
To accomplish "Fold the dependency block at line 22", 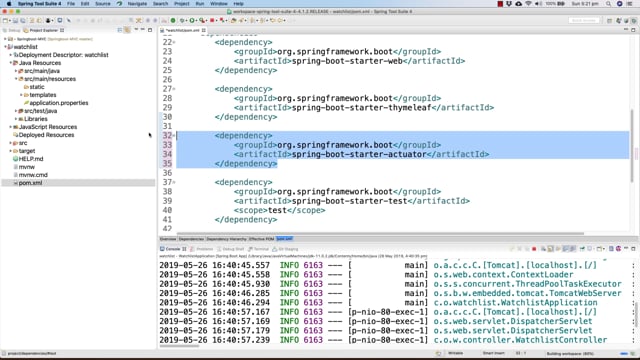I will point(174,42).
